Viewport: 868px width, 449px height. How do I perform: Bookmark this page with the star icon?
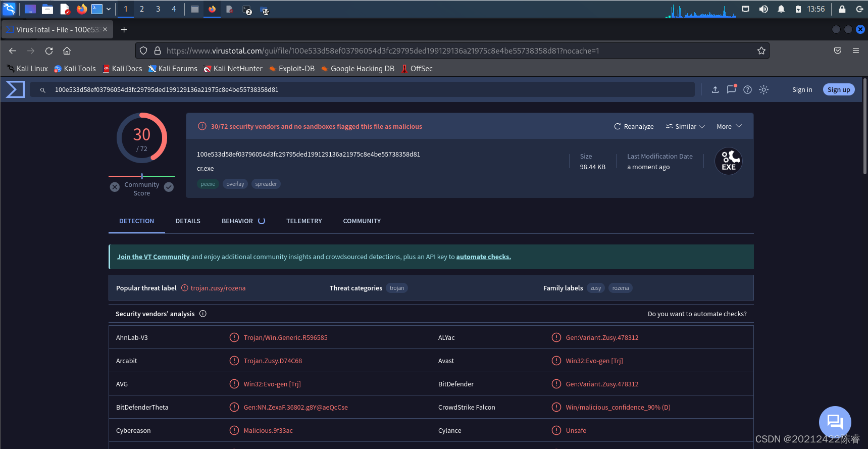(761, 51)
